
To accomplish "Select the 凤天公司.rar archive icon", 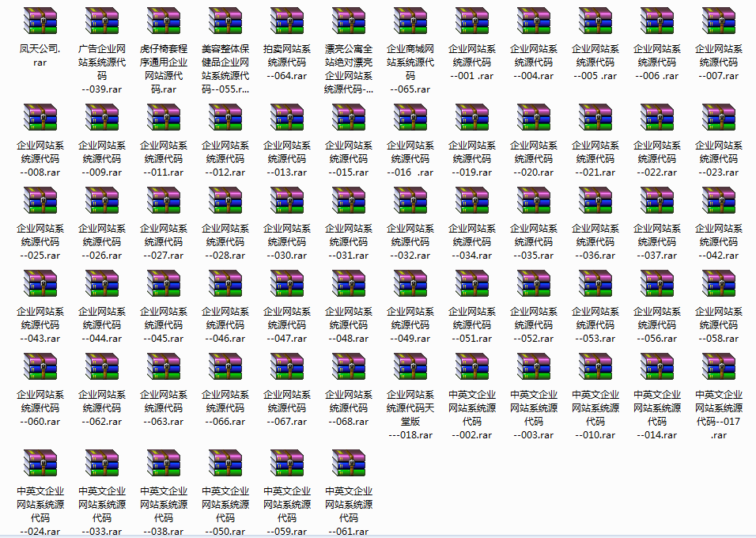I will (x=40, y=21).
